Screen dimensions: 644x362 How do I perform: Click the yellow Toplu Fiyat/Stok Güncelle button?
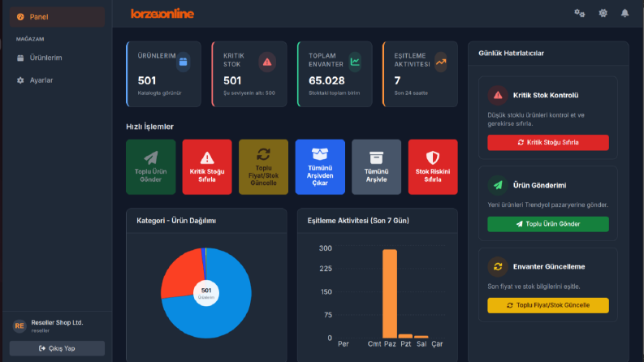[548, 305]
